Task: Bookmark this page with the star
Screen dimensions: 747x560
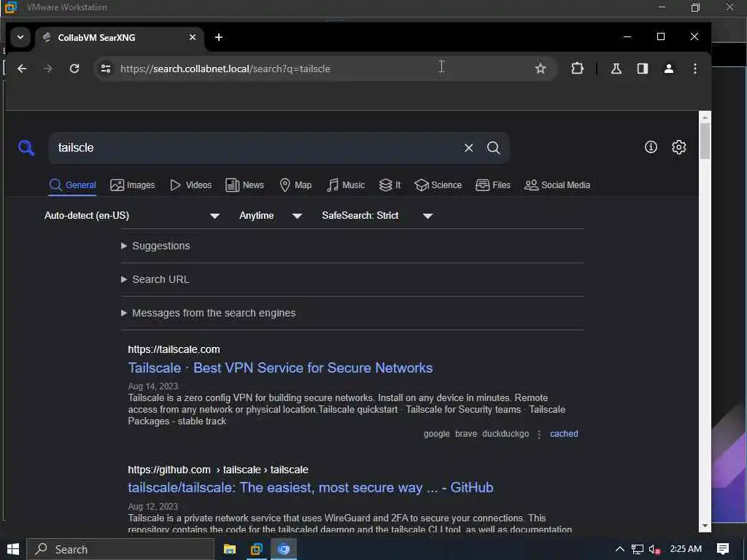Action: [541, 69]
